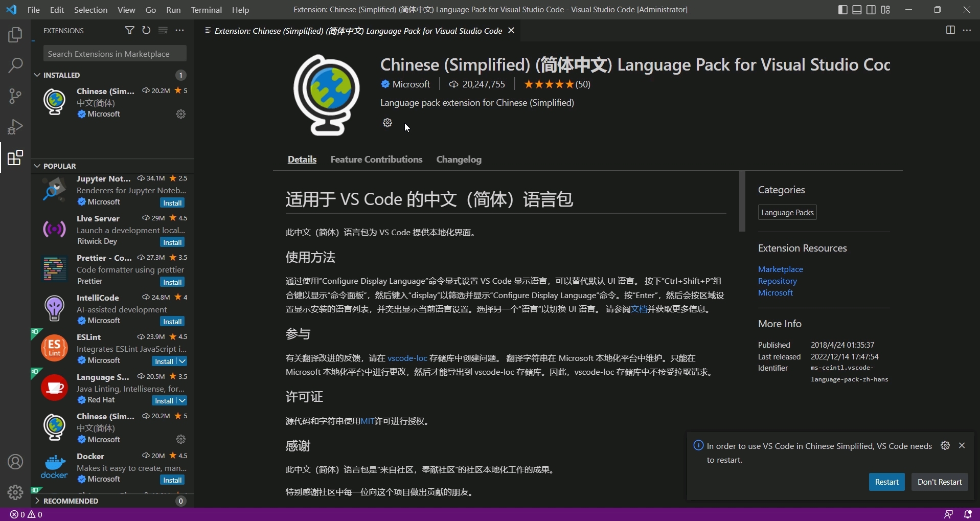Viewport: 980px width, 521px height.
Task: Open the Explorer view in activity bar
Action: [x=15, y=35]
